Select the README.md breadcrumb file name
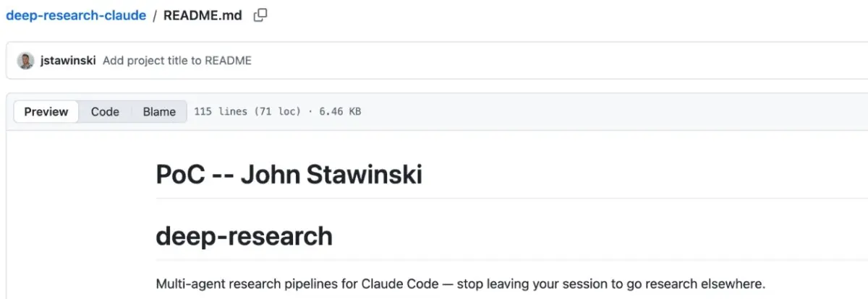868x299 pixels. [x=203, y=15]
